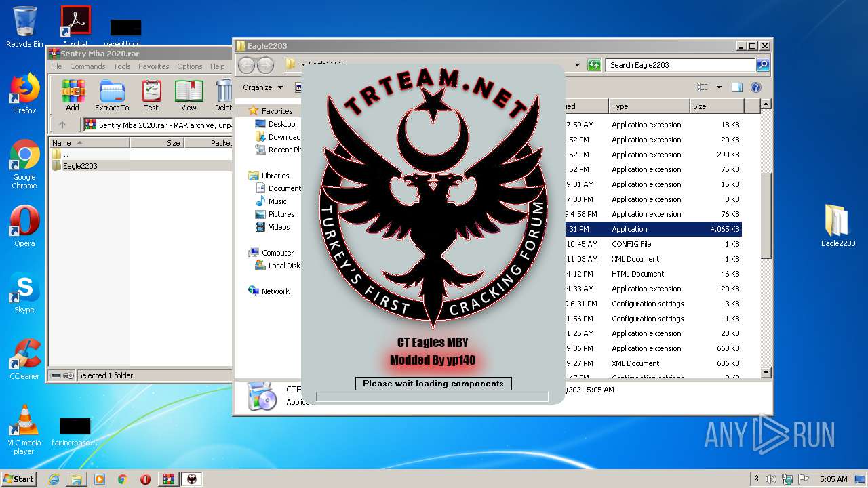The image size is (868, 488).
Task: Open the Favorites menu in WinRAR
Action: 154,66
